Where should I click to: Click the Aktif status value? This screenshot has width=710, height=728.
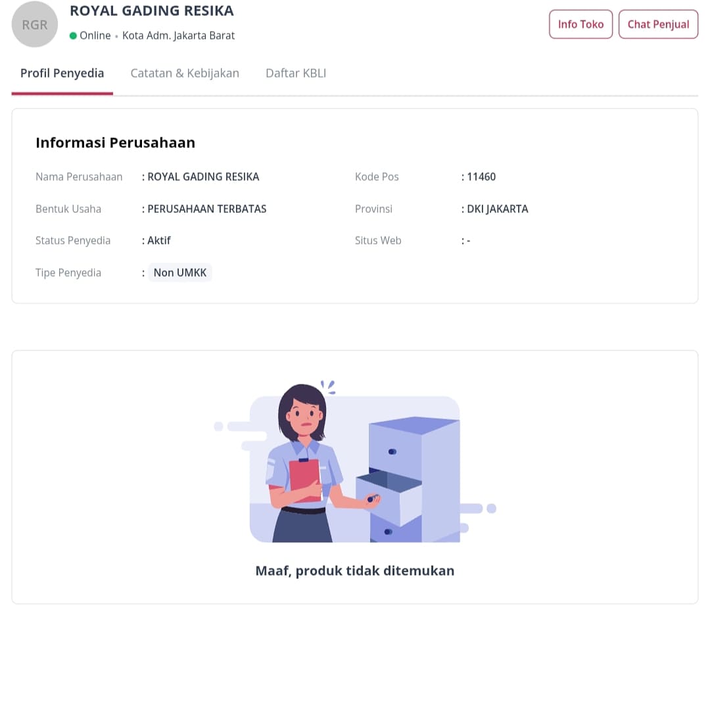click(159, 240)
